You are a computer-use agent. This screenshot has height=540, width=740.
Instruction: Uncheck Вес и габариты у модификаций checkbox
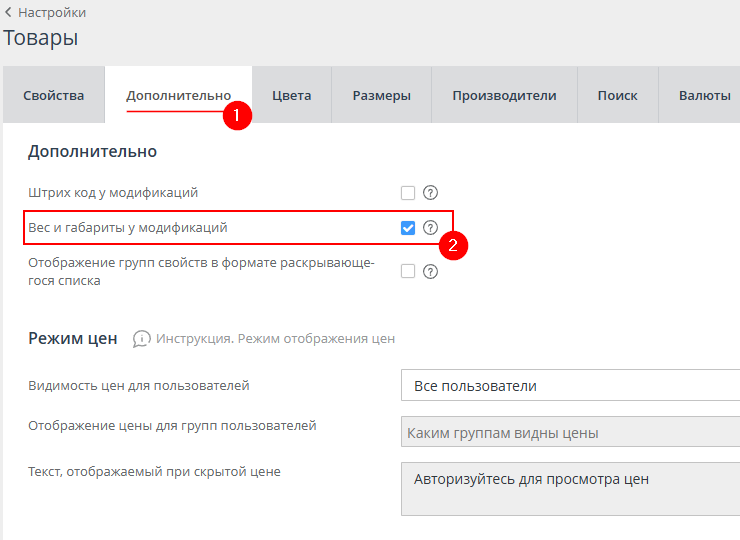coord(408,228)
